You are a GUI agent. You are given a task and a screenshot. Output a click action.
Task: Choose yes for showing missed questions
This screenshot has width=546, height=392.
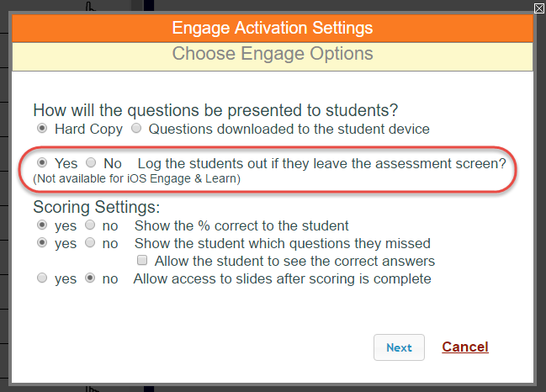pos(42,242)
